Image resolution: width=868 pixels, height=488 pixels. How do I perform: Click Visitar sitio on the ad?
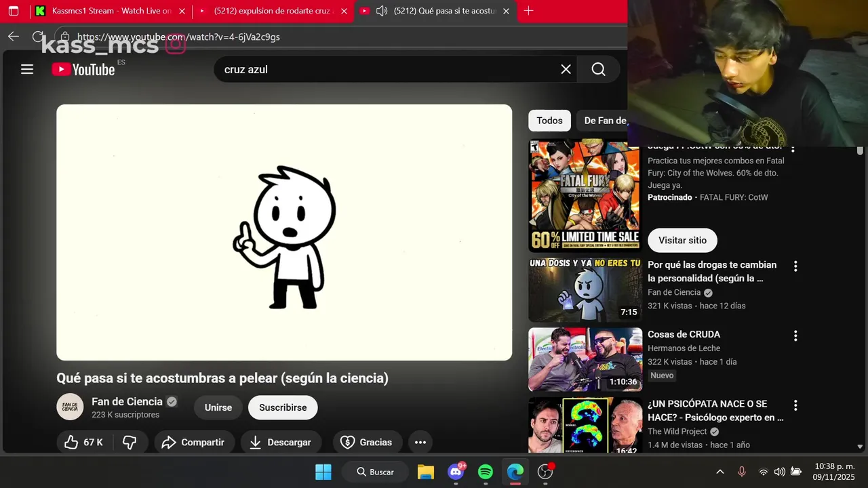pyautogui.click(x=682, y=240)
